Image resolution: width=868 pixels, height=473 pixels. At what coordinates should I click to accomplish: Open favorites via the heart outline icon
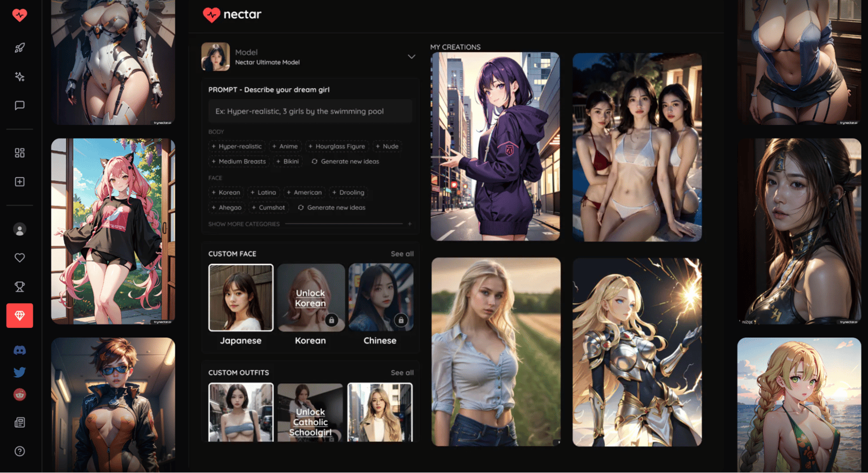20,258
